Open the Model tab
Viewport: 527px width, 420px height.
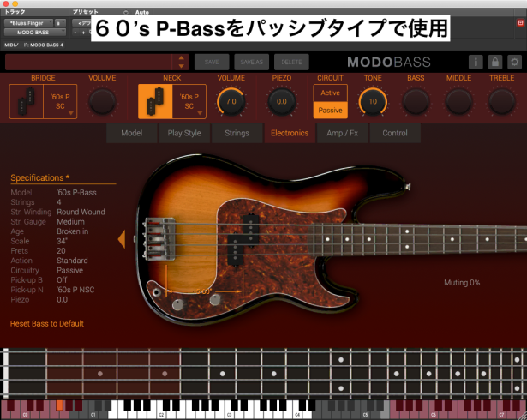point(132,133)
